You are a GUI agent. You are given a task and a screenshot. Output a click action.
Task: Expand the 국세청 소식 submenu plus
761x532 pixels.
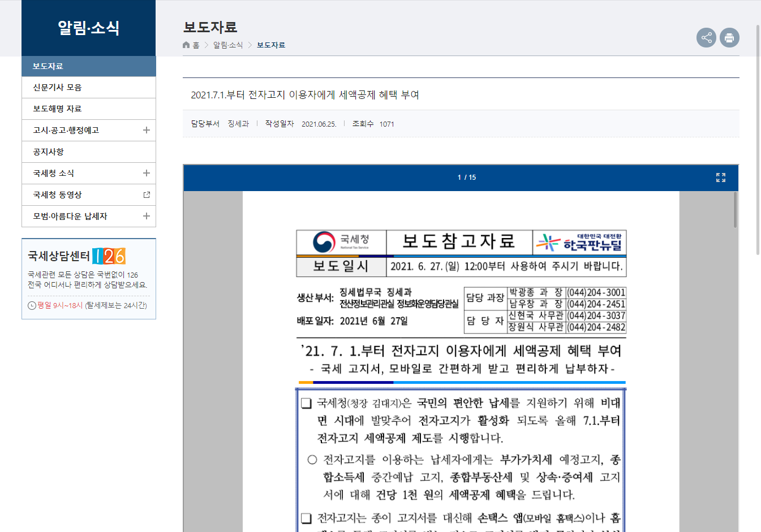[x=147, y=174]
